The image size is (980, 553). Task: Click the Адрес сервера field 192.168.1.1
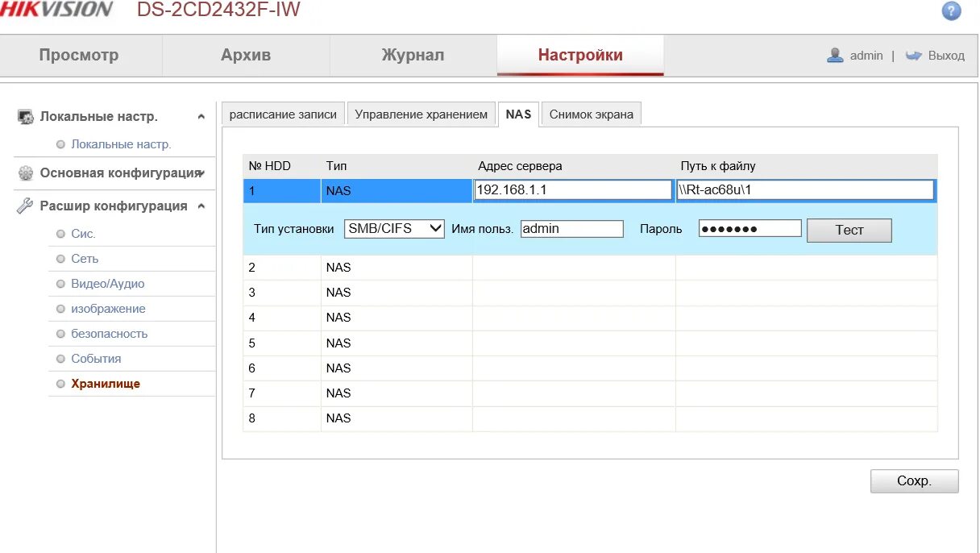click(x=573, y=190)
